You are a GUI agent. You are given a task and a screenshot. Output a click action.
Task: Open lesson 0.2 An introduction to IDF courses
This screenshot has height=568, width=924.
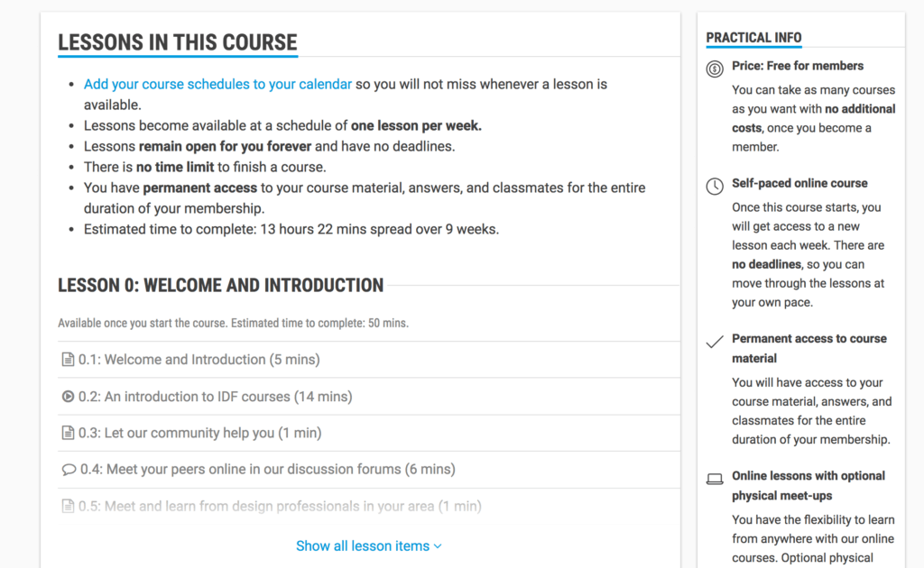tap(215, 396)
